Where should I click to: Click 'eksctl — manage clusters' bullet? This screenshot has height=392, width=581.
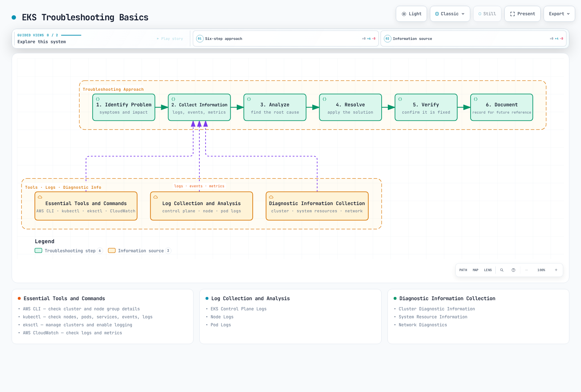coord(77,325)
